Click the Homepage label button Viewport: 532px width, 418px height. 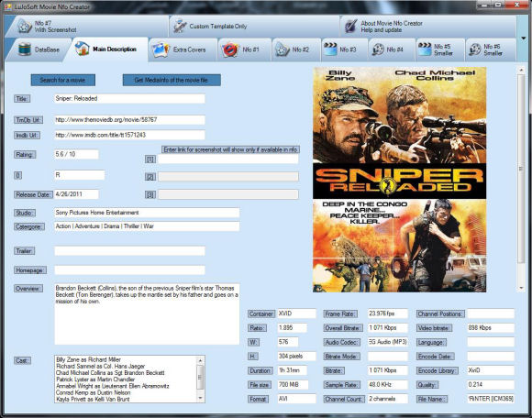click(x=30, y=270)
